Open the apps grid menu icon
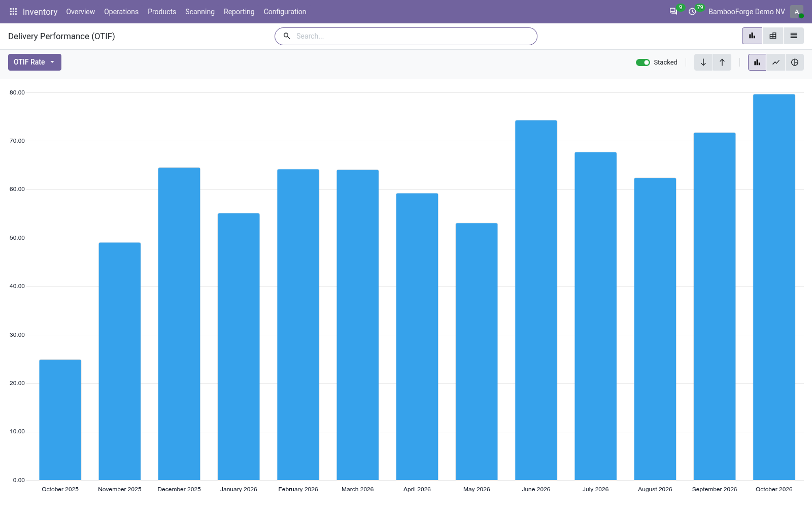The width and height of the screenshot is (812, 508). click(x=13, y=12)
